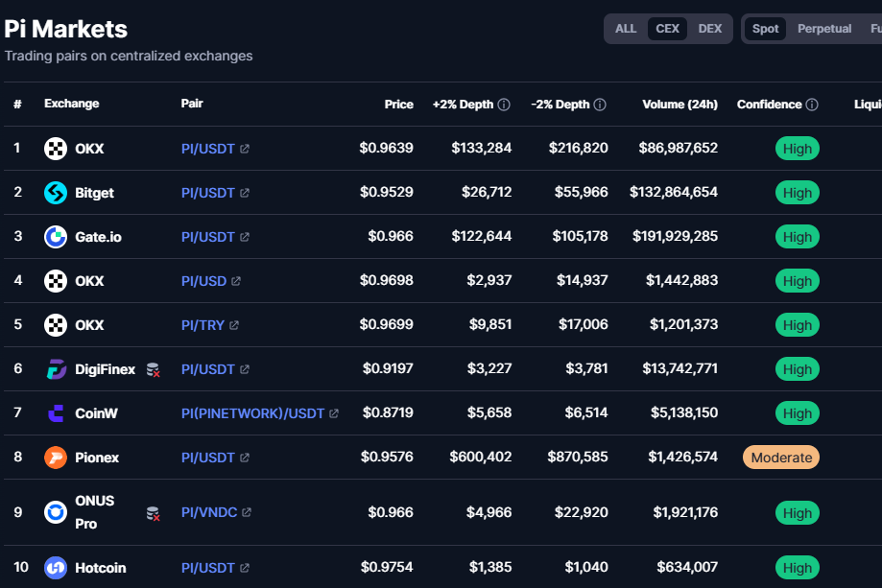Screen dimensions: 882x588
Task: Click the $132,864,654 volume value
Action: 674,192
